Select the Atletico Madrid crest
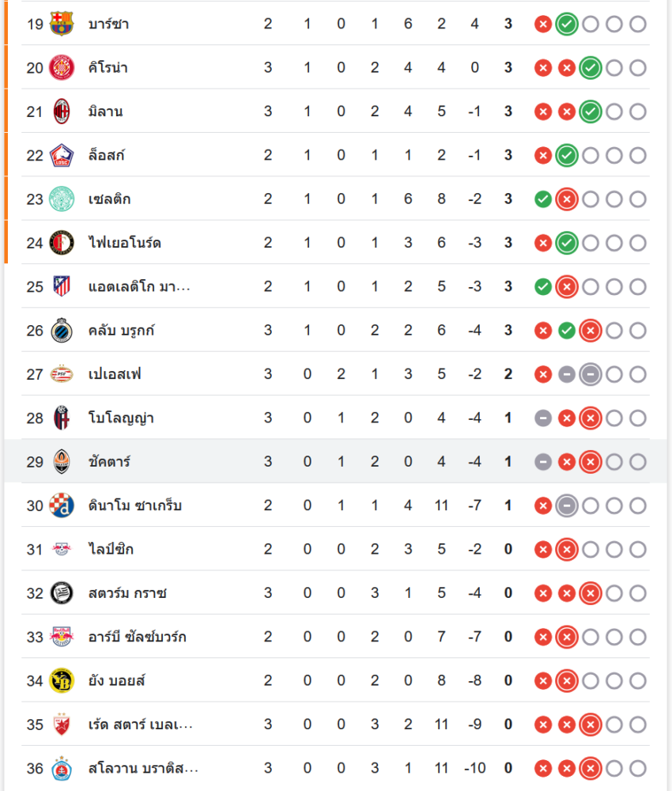Viewport: 672px width, 791px height. tap(61, 286)
